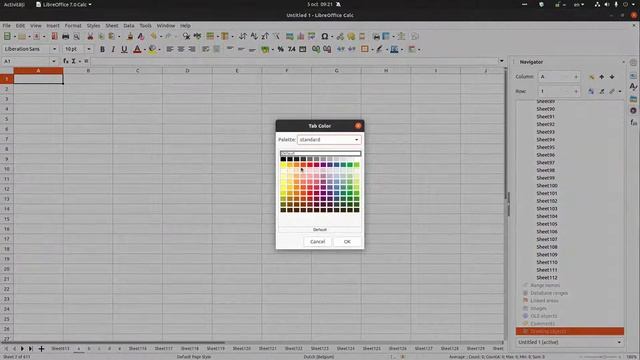Click the Insert Chart icon
The height and width of the screenshot is (360, 640).
pyautogui.click(x=301, y=37)
